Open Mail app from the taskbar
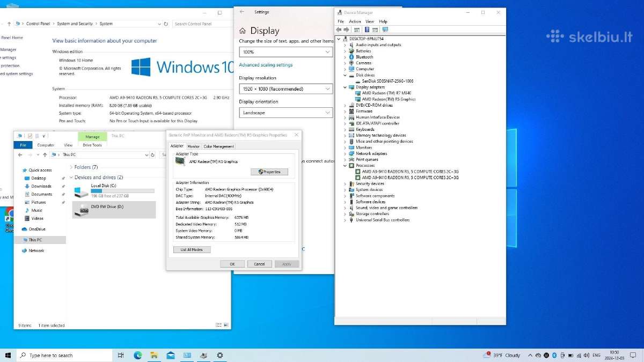Viewport: 644px width, 362px height. (x=171, y=355)
